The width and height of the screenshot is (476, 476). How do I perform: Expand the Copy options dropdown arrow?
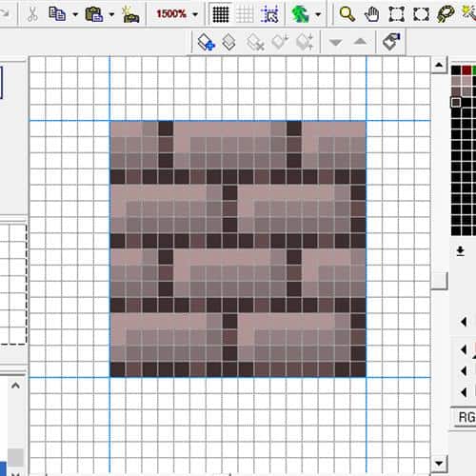point(75,14)
